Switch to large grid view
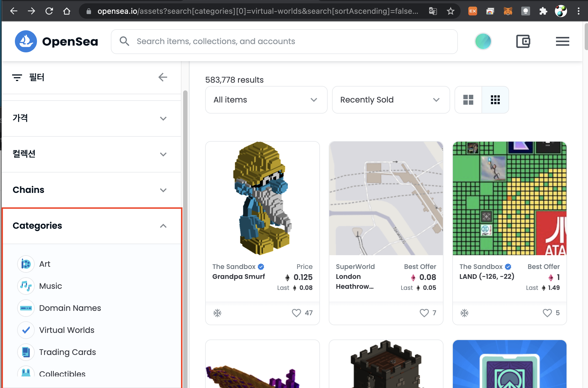This screenshot has height=388, width=588. [x=468, y=100]
